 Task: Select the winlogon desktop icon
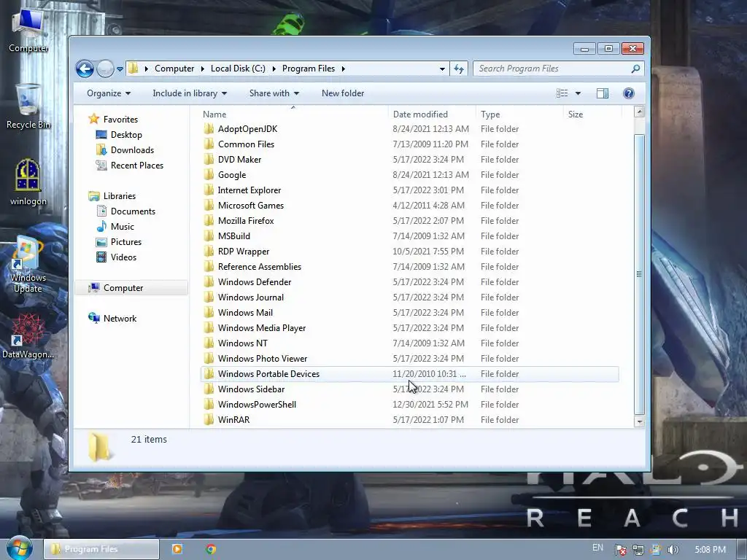pos(28,182)
